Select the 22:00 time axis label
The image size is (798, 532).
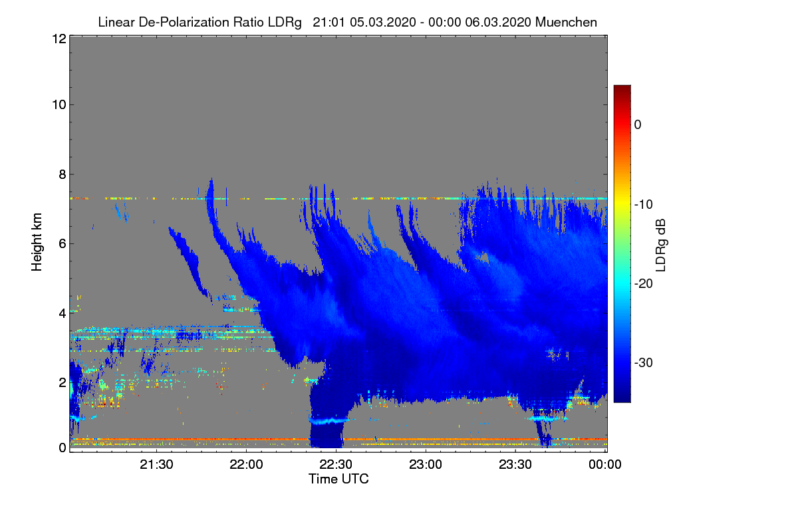tap(246, 465)
